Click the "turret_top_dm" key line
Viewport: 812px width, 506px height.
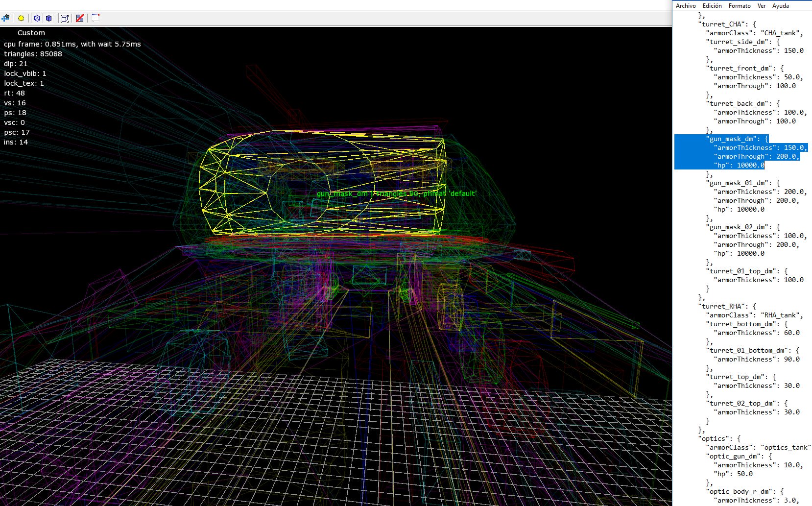coord(741,377)
